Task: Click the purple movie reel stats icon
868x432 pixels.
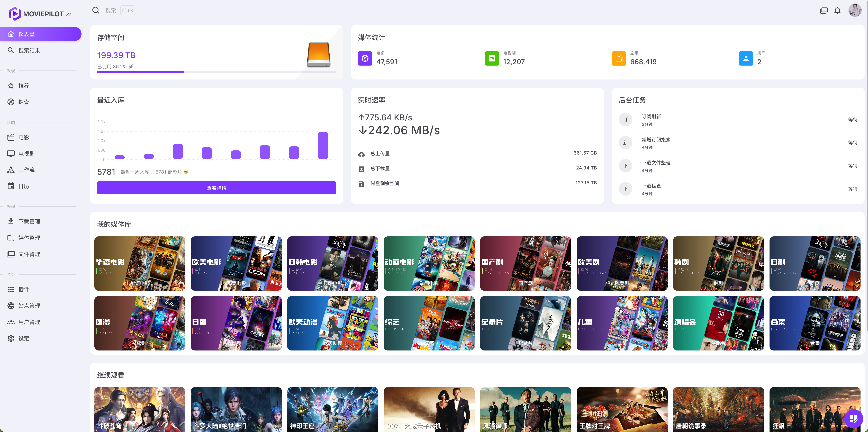Action: point(365,58)
